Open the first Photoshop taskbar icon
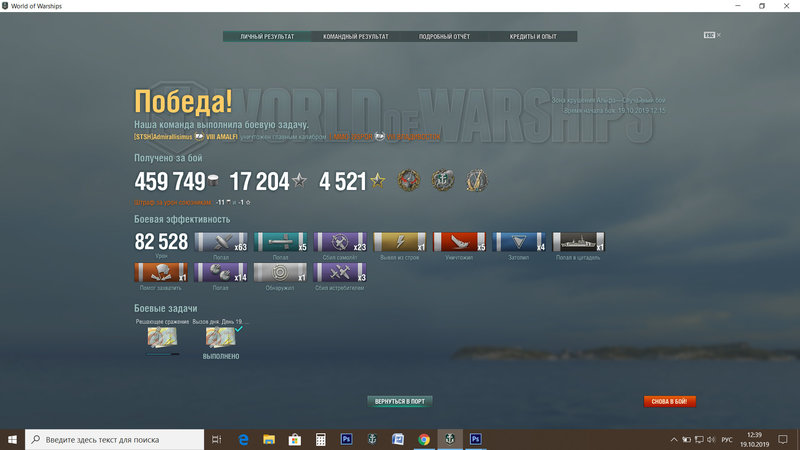 (346, 439)
